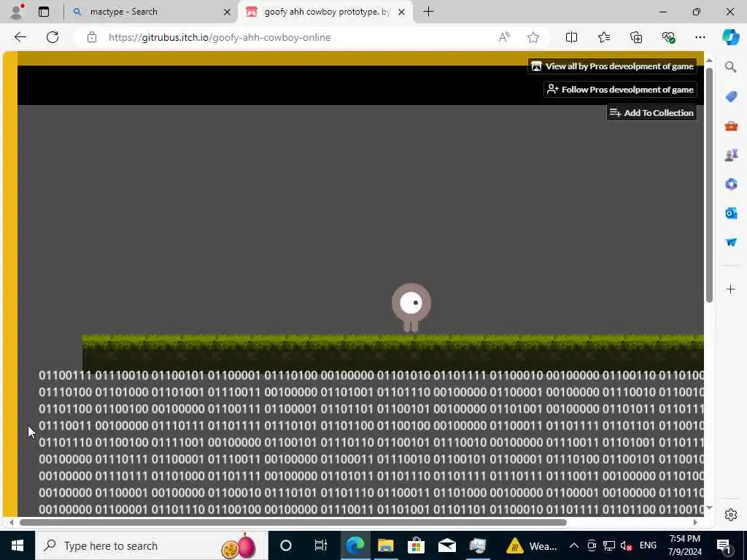The image size is (747, 560).
Task: Open the Favorites list
Action: (x=603, y=37)
